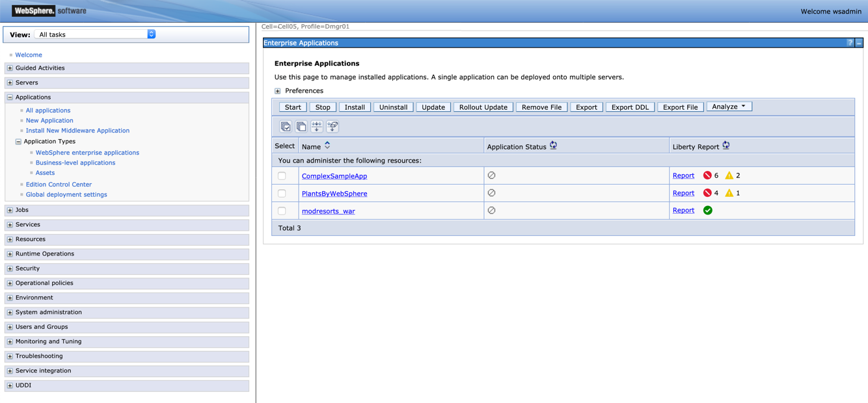Refresh the Application Status column
Image resolution: width=868 pixels, height=403 pixels.
point(553,146)
